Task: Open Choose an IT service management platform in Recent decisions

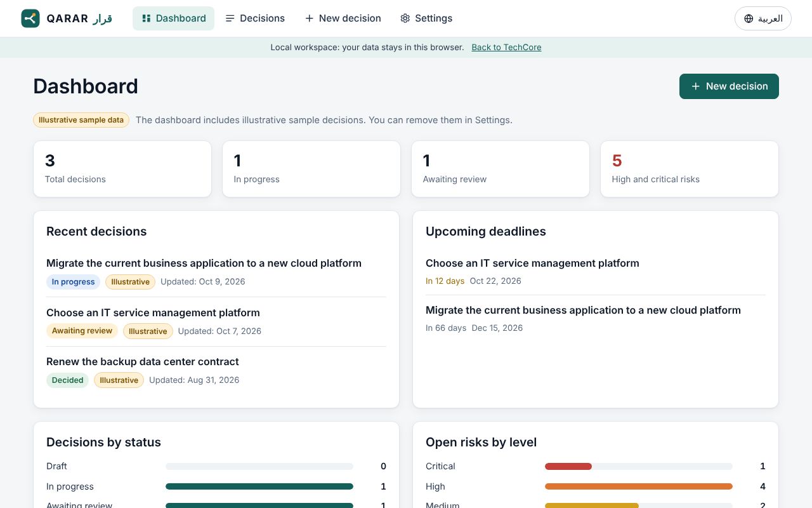Action: [153, 312]
